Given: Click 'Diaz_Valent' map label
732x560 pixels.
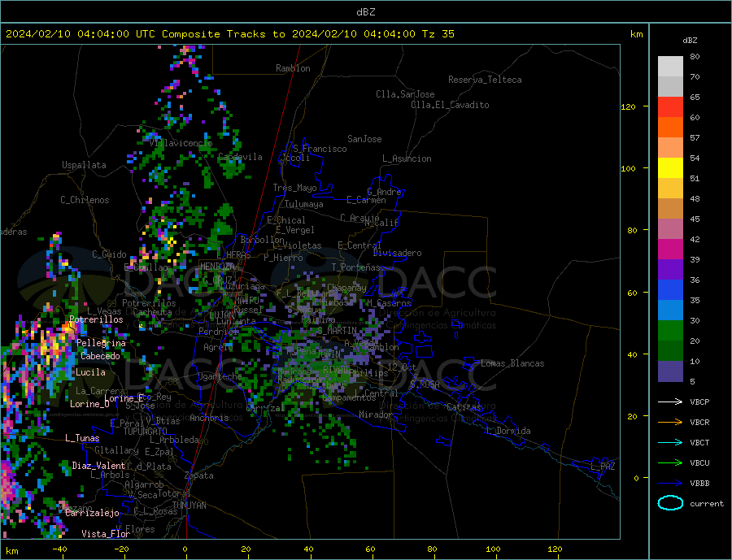Looking at the screenshot, I should pos(99,466).
